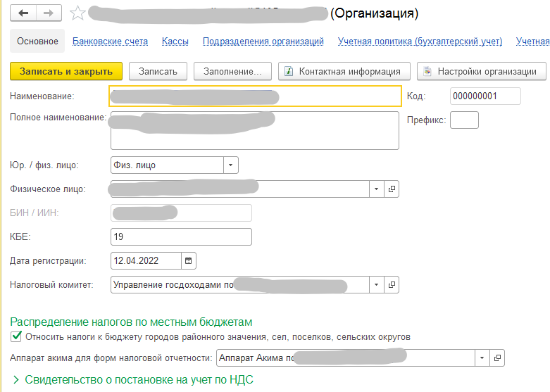Click the back navigation arrow
Viewport: 550px width, 392px height.
(24, 13)
